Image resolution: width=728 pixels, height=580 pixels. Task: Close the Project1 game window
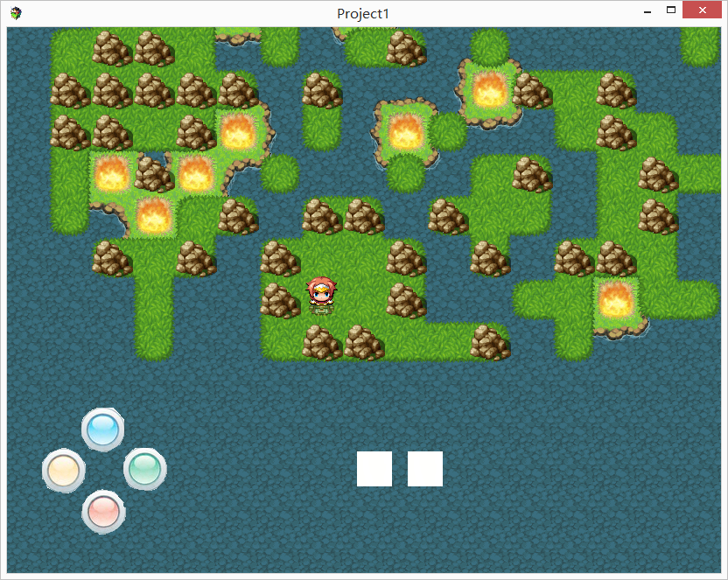click(x=702, y=10)
